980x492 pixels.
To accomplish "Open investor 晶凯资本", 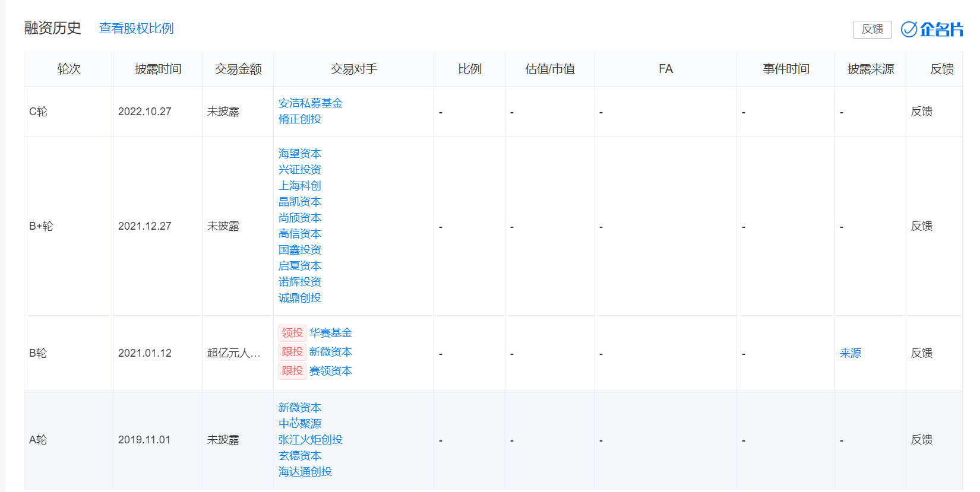I will 300,202.
